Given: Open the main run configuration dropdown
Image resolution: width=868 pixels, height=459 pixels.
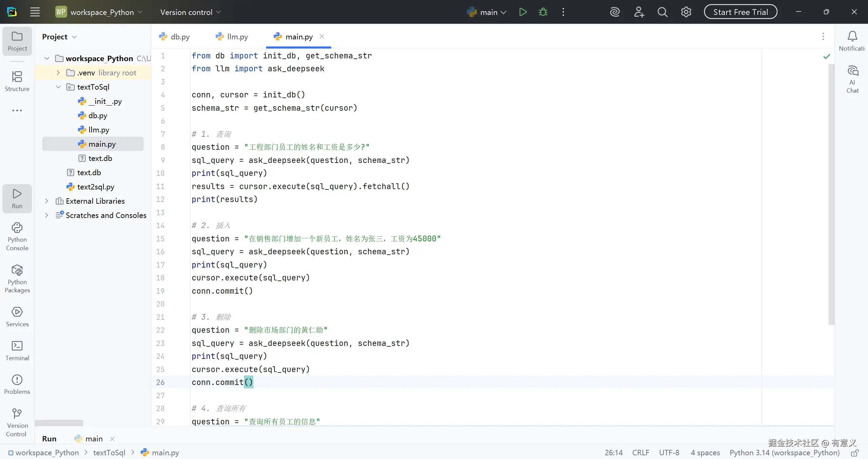Looking at the screenshot, I should (487, 12).
